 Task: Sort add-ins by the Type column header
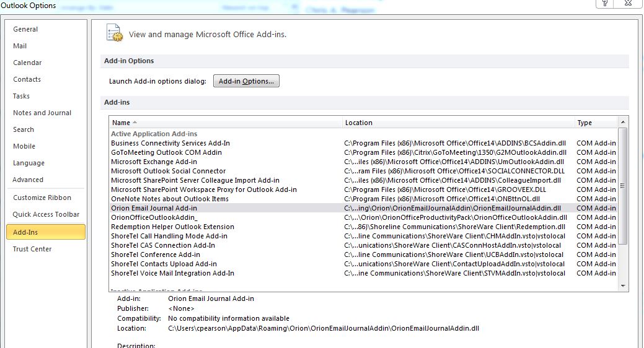(595, 123)
